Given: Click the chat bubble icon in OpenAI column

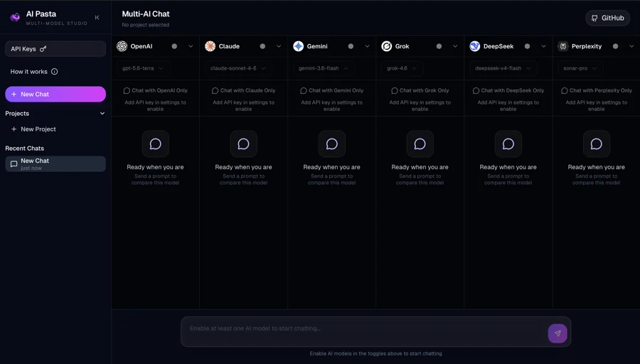Looking at the screenshot, I should pyautogui.click(x=156, y=144).
